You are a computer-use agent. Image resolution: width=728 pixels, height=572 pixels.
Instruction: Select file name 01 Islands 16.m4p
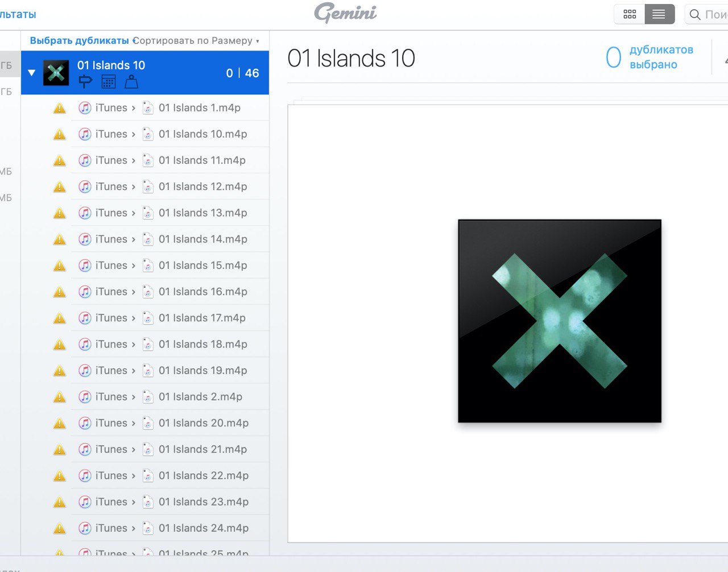coord(203,291)
